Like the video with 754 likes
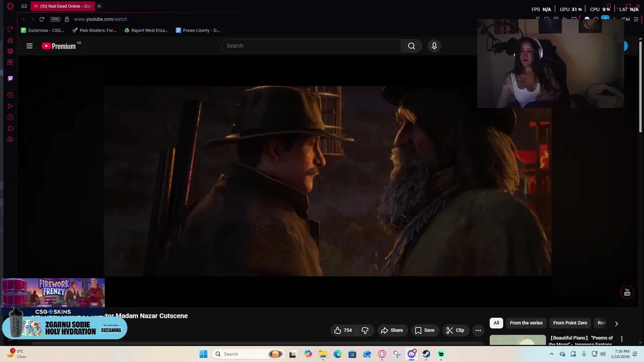Screen dimensions: 644x362 pos(343,330)
